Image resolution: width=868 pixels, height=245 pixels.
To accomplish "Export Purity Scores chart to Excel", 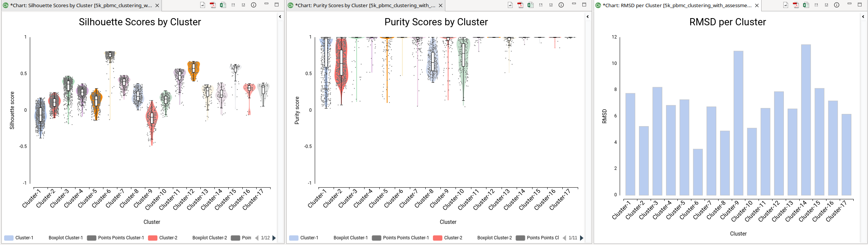I will 531,5.
